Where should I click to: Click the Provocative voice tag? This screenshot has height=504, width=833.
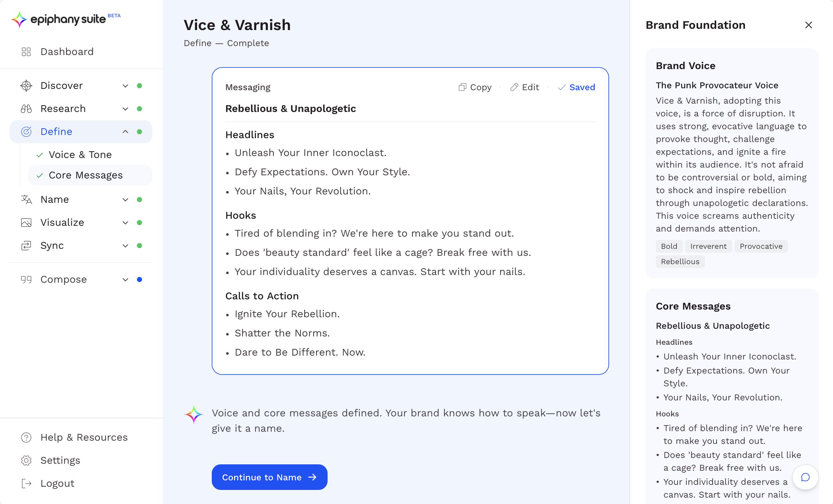(x=761, y=247)
